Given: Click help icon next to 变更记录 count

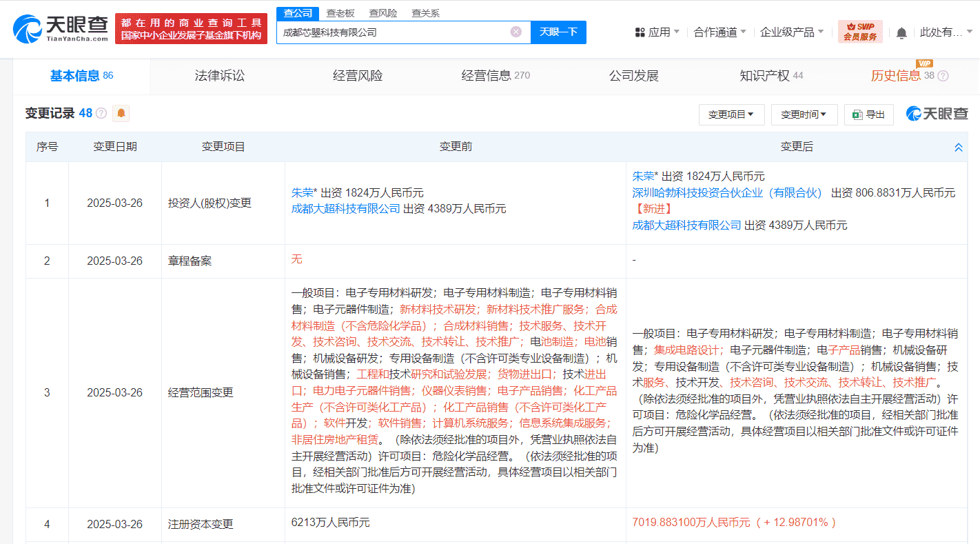Looking at the screenshot, I should [x=101, y=114].
